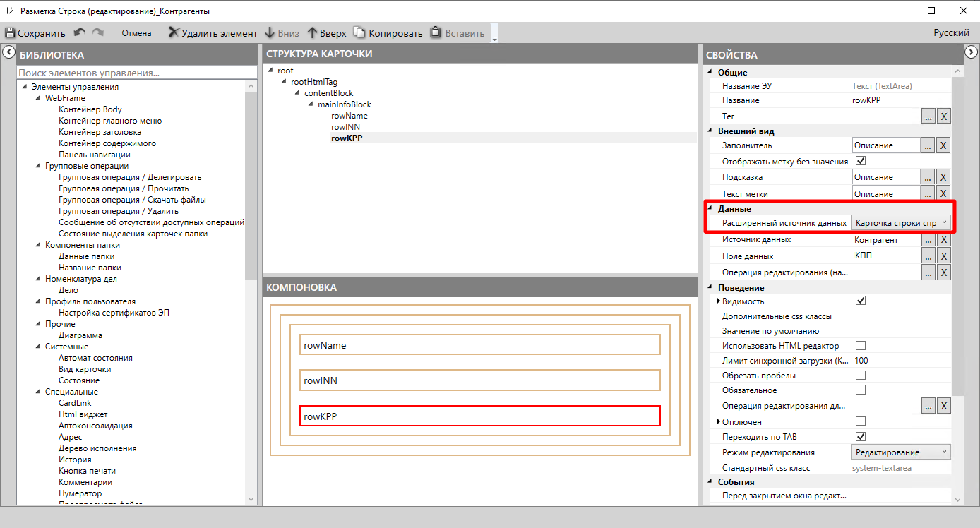Collapse the Свойства panel with right arrow

coord(971,52)
